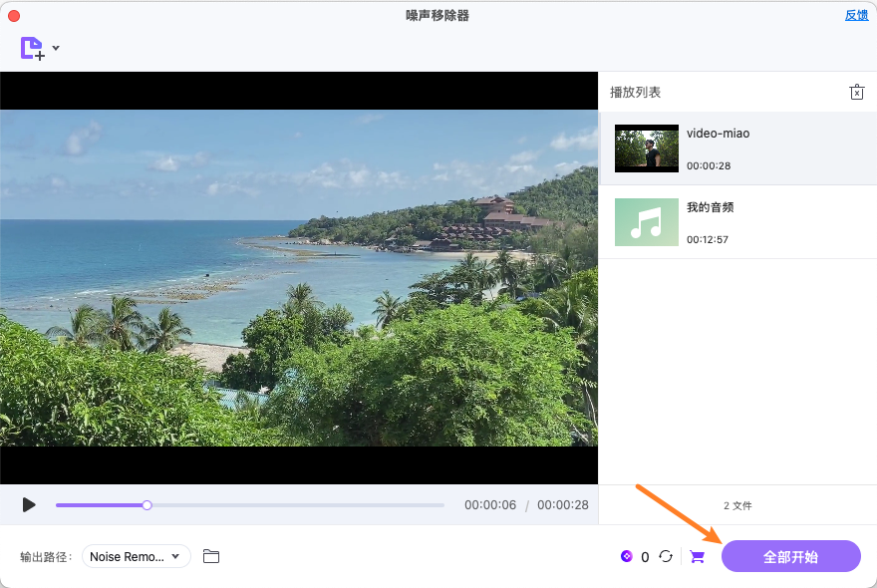Click the red close window button

[13, 14]
